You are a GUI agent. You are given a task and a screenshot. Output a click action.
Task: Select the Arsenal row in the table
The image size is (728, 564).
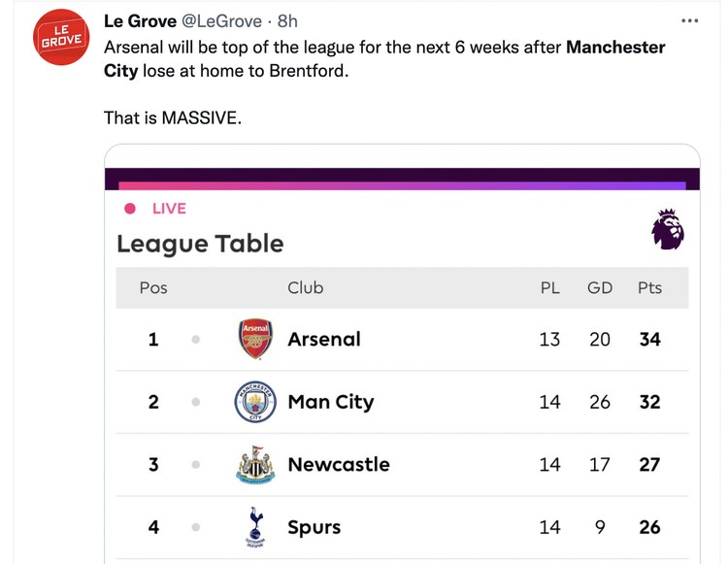pos(402,340)
